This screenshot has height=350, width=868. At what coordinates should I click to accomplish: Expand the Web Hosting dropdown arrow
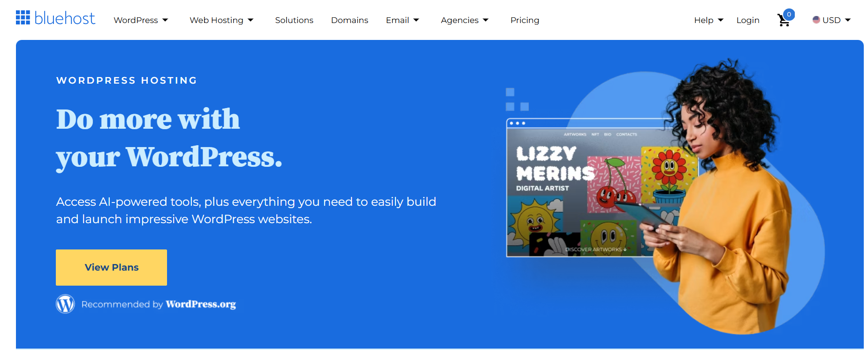(x=251, y=20)
